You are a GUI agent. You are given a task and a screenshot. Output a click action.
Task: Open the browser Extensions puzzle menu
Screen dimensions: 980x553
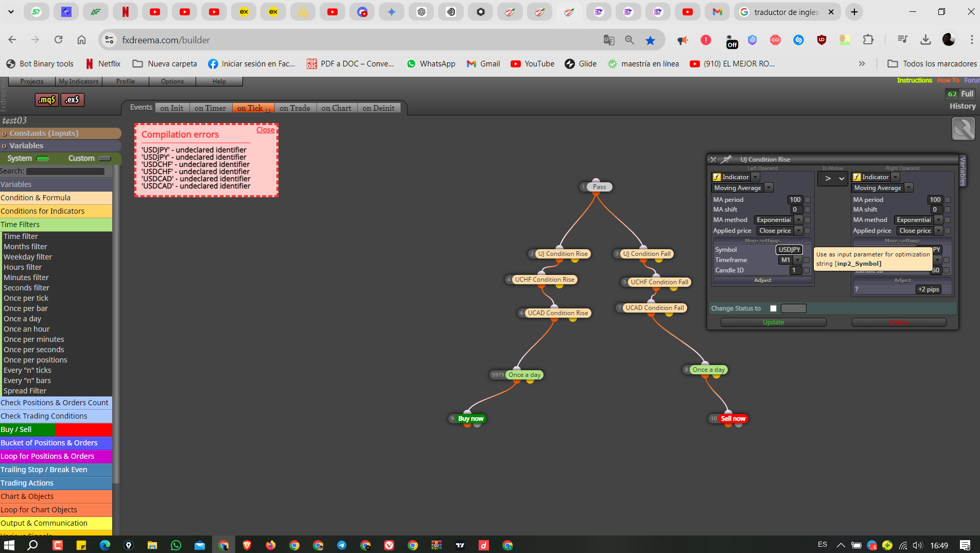tap(868, 40)
